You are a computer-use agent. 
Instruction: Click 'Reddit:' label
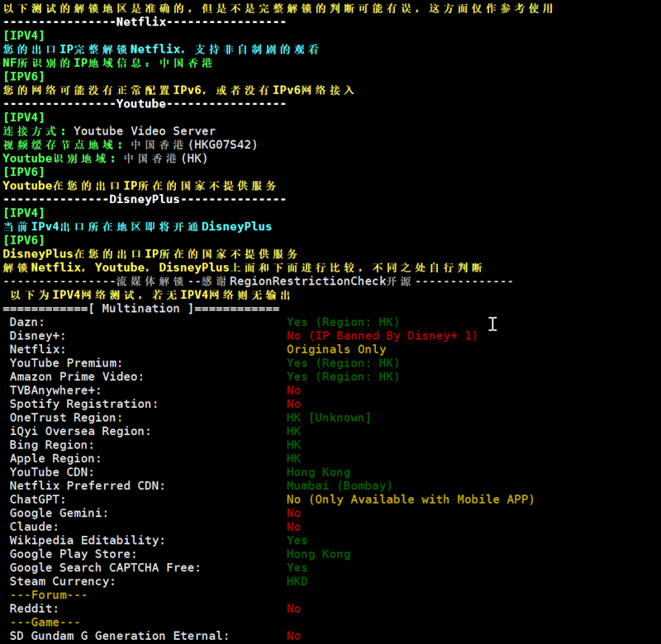(x=34, y=608)
